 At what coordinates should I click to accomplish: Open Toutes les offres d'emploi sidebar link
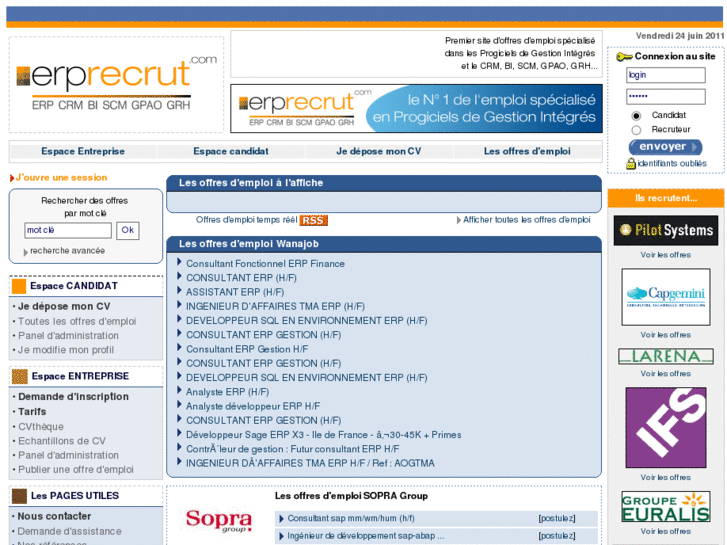pyautogui.click(x=77, y=321)
